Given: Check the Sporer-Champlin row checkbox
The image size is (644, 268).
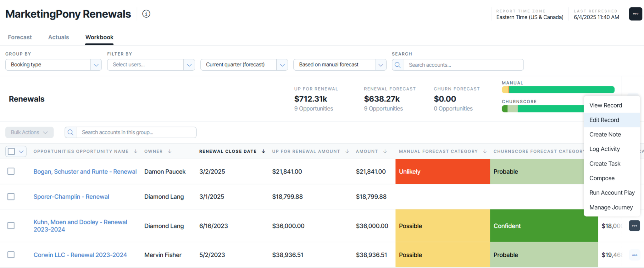Looking at the screenshot, I should pos(11,197).
